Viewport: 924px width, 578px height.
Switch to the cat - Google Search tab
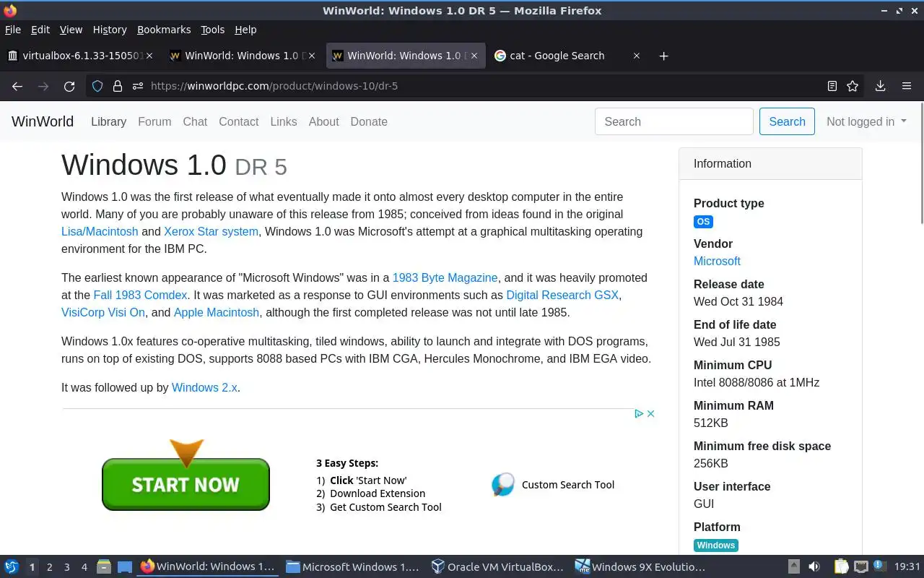click(x=567, y=56)
